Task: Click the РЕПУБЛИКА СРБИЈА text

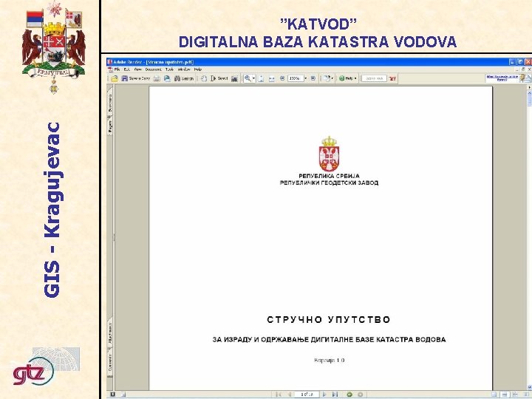Action: pyautogui.click(x=329, y=176)
